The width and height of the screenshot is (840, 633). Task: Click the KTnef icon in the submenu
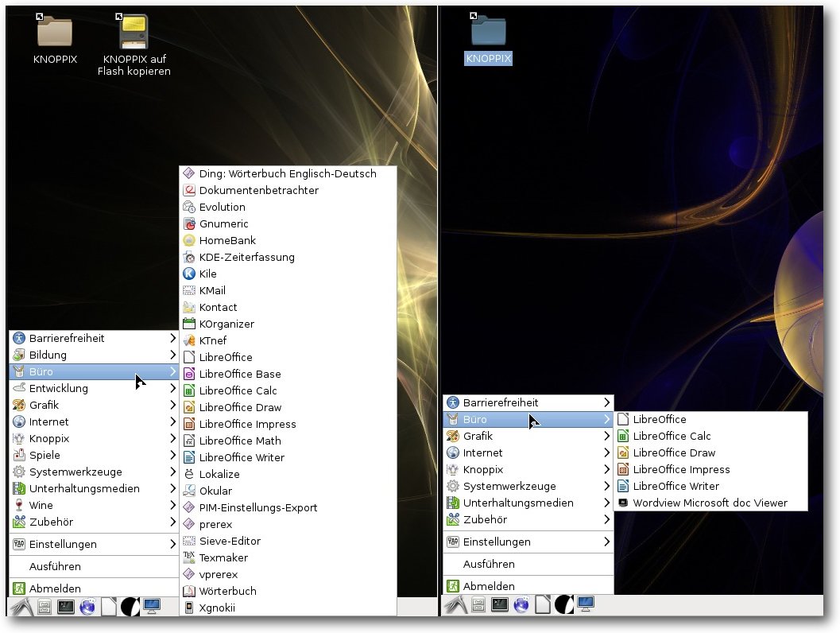(x=188, y=340)
